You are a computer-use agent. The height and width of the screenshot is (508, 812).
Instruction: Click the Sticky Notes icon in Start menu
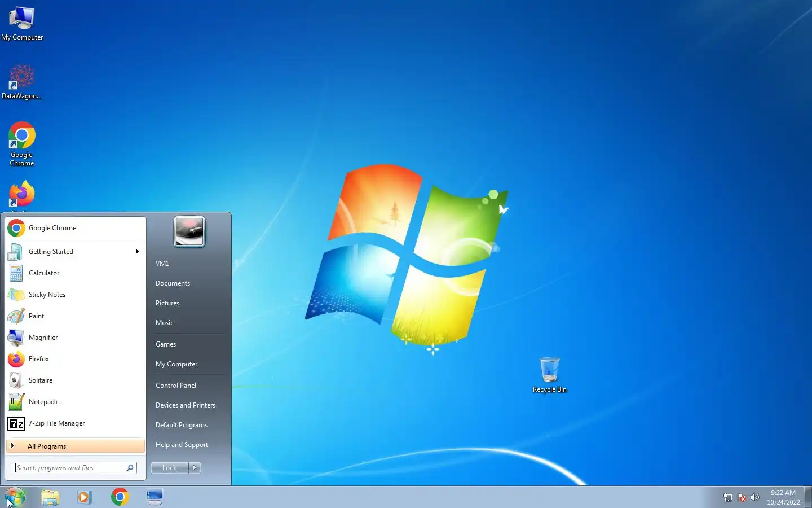tap(16, 295)
